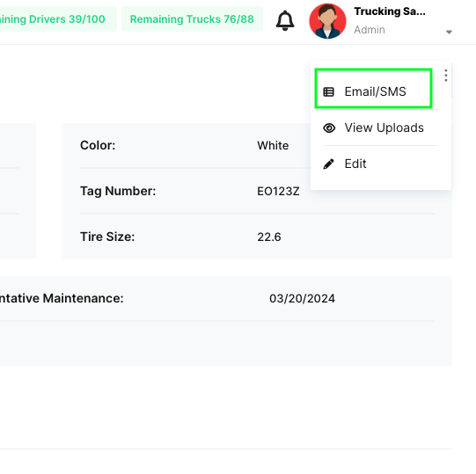Screen dimensions: 476x474
Task: Expand the Admin account dropdown arrow
Action: point(449,32)
